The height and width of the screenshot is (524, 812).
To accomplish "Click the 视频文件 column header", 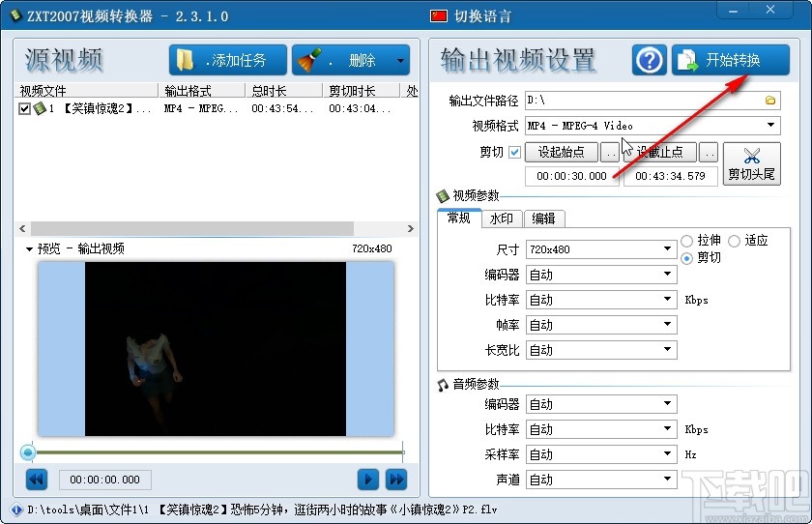I will coord(88,91).
